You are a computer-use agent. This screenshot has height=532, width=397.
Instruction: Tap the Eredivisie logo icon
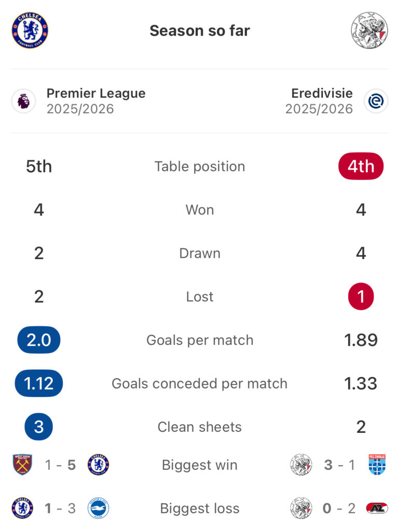point(375,101)
